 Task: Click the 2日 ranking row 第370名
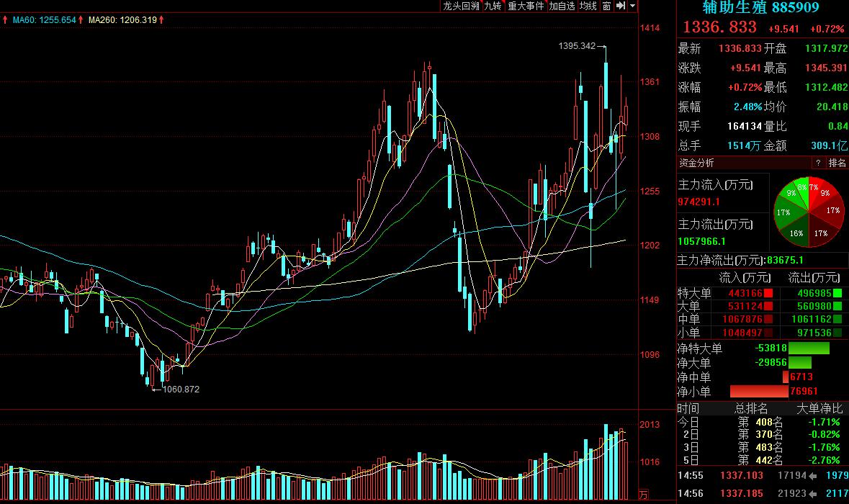760,434
